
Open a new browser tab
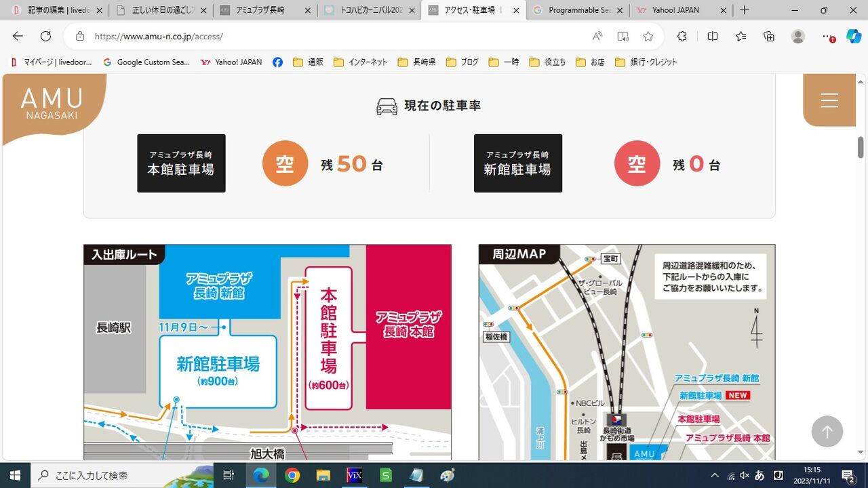click(745, 10)
